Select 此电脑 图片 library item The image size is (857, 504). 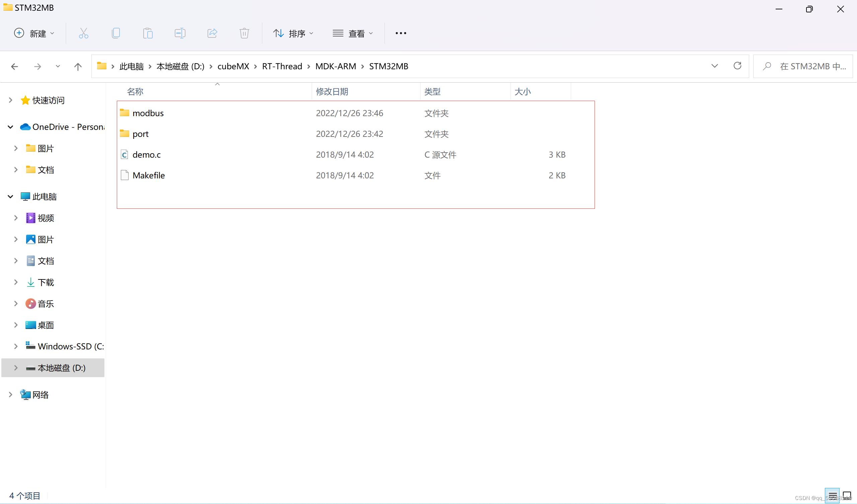pos(46,240)
